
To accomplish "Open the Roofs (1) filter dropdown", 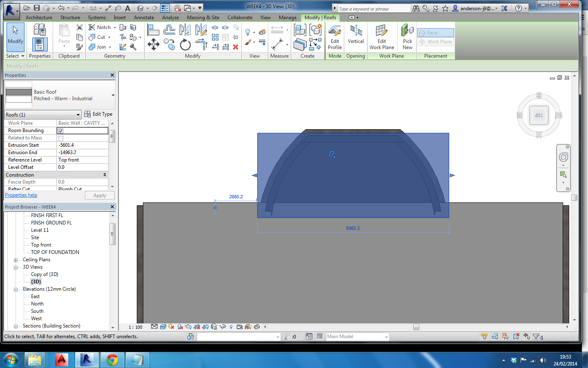I will (x=78, y=115).
